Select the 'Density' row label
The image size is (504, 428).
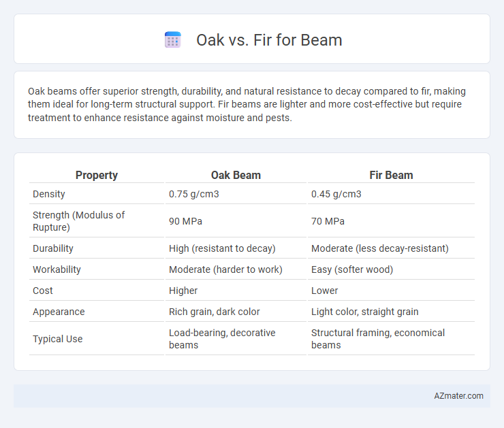pos(49,194)
